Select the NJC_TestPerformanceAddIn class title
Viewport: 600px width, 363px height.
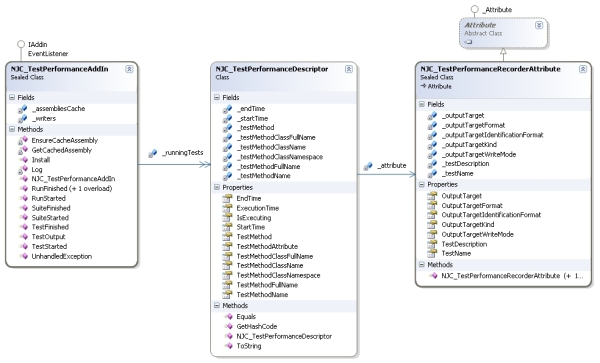[59, 69]
